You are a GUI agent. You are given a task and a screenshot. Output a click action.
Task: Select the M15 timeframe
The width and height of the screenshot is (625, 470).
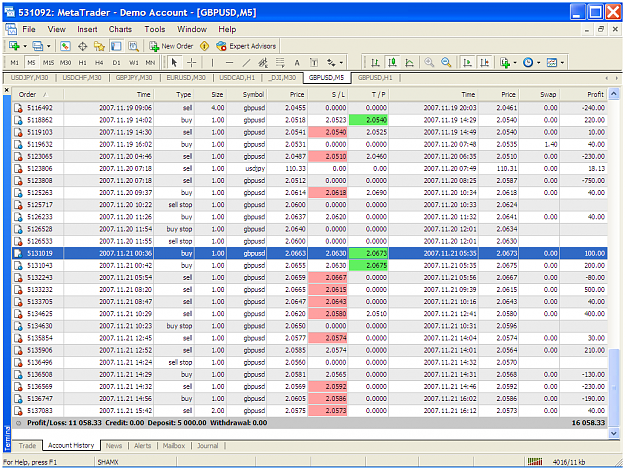tap(48, 63)
